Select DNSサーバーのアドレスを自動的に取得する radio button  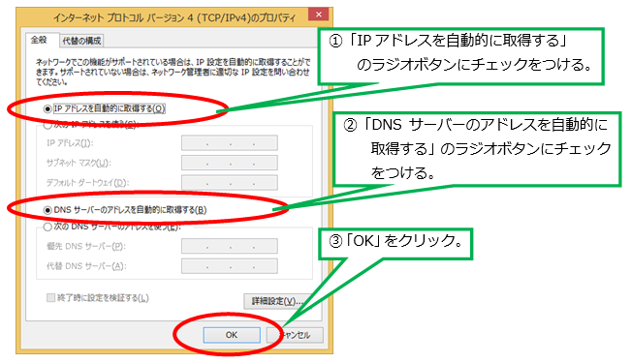(47, 210)
